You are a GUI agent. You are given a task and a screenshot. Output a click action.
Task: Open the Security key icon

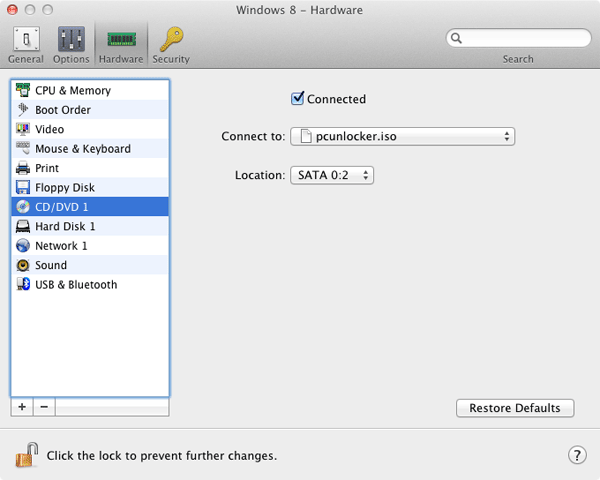click(171, 39)
